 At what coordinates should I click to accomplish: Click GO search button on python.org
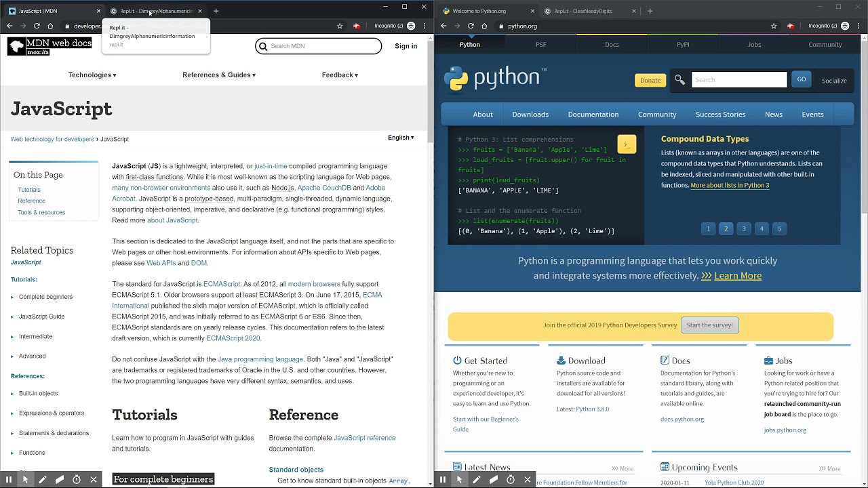(802, 79)
